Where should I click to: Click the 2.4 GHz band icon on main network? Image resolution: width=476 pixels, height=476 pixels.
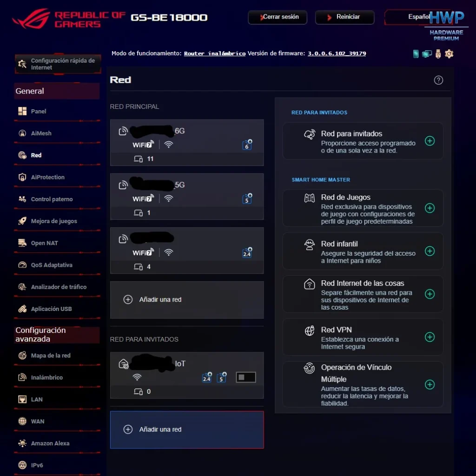(x=247, y=252)
